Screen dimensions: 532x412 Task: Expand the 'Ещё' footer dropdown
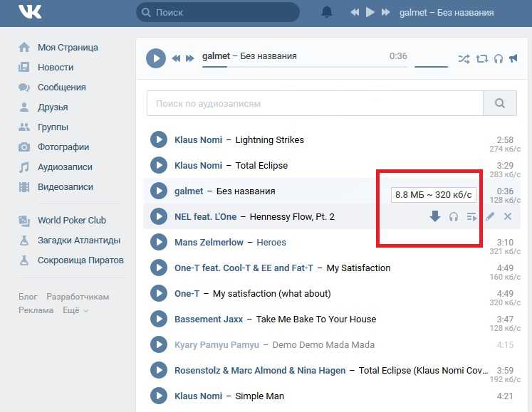[75, 310]
